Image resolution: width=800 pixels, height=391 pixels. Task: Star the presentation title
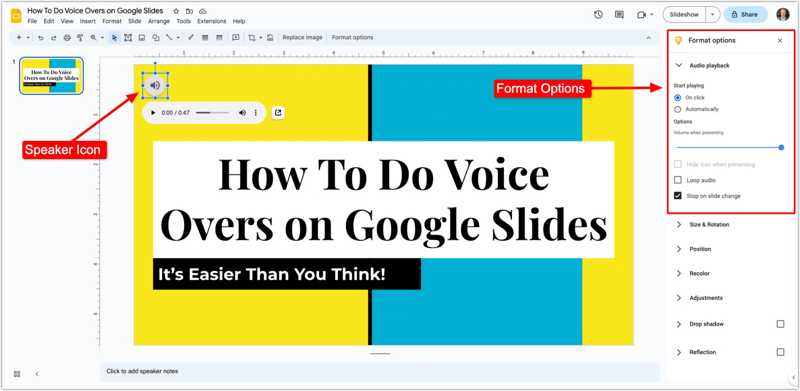(x=177, y=11)
